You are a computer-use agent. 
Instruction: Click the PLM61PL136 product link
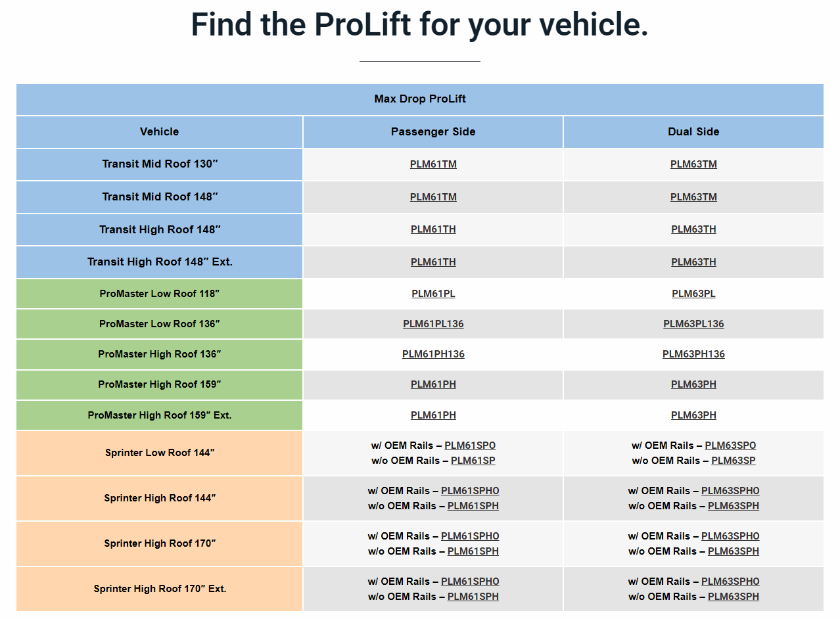[433, 324]
